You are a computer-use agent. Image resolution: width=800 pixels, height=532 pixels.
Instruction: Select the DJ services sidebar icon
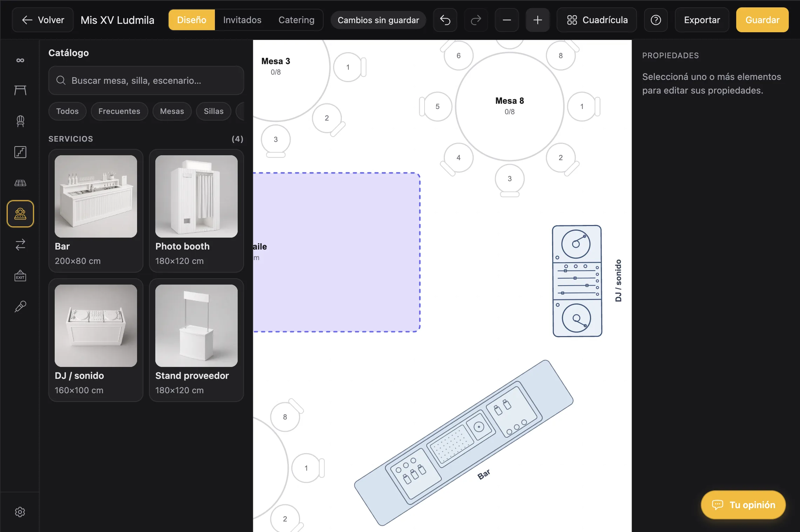tap(20, 214)
